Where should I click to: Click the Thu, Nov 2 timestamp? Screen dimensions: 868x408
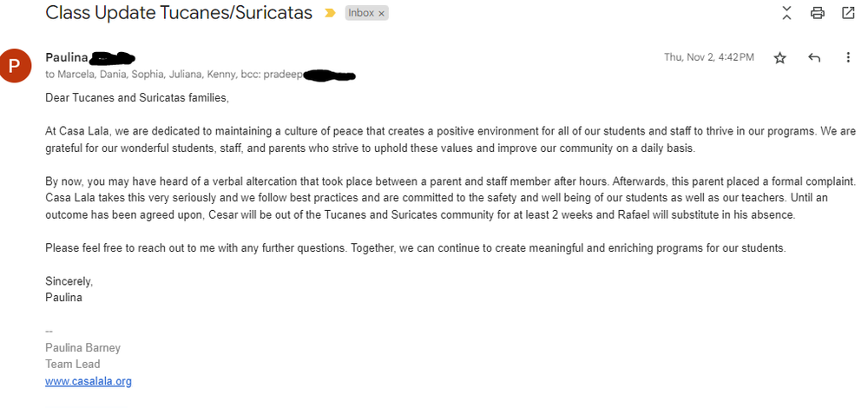(x=708, y=57)
